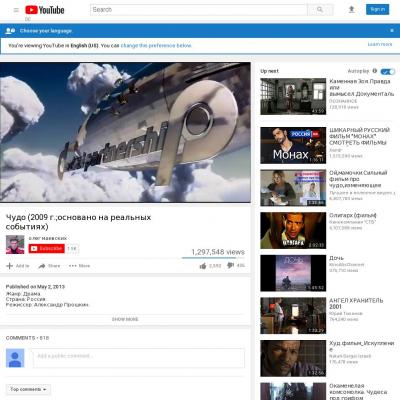The image size is (400, 400).
Task: Open the 'Монах' film thumbnail
Action: (x=293, y=145)
